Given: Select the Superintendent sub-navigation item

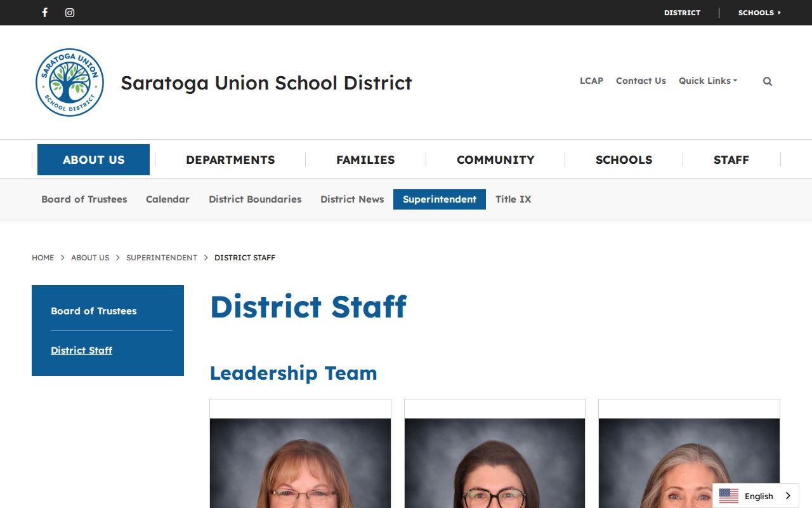Looking at the screenshot, I should [x=440, y=199].
